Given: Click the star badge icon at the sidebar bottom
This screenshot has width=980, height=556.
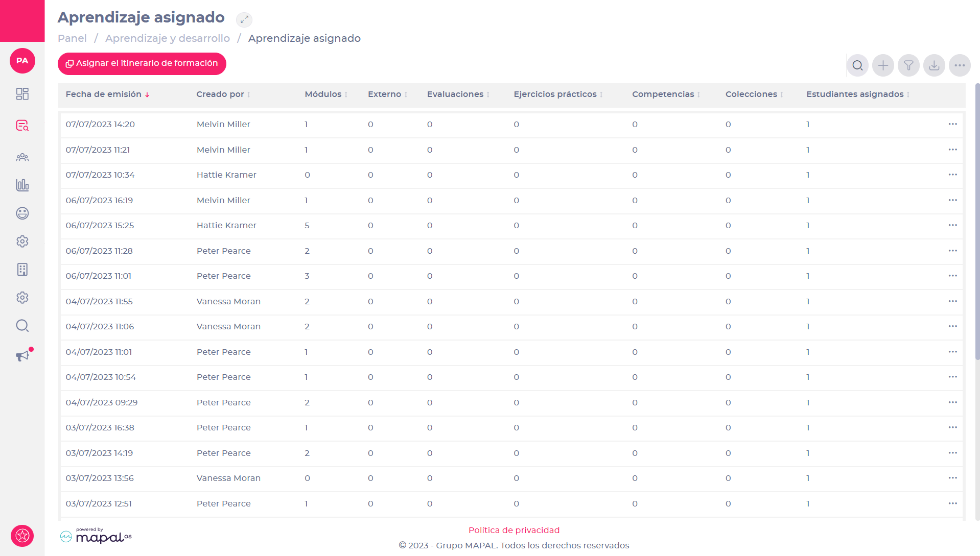Looking at the screenshot, I should (22, 536).
